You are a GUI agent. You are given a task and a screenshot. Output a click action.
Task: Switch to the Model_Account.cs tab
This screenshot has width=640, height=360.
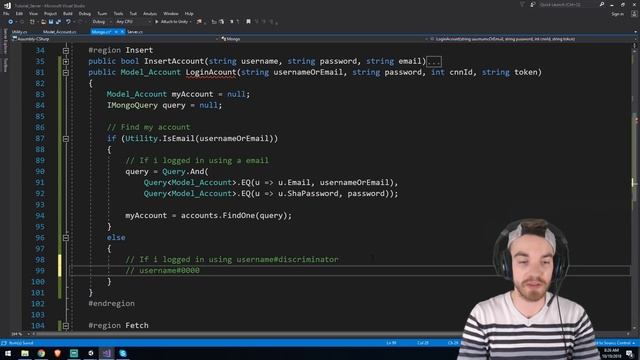[x=60, y=31]
